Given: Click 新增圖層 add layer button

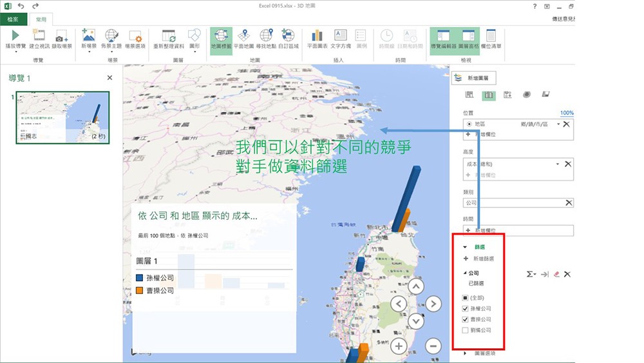Looking at the screenshot, I should (x=473, y=78).
